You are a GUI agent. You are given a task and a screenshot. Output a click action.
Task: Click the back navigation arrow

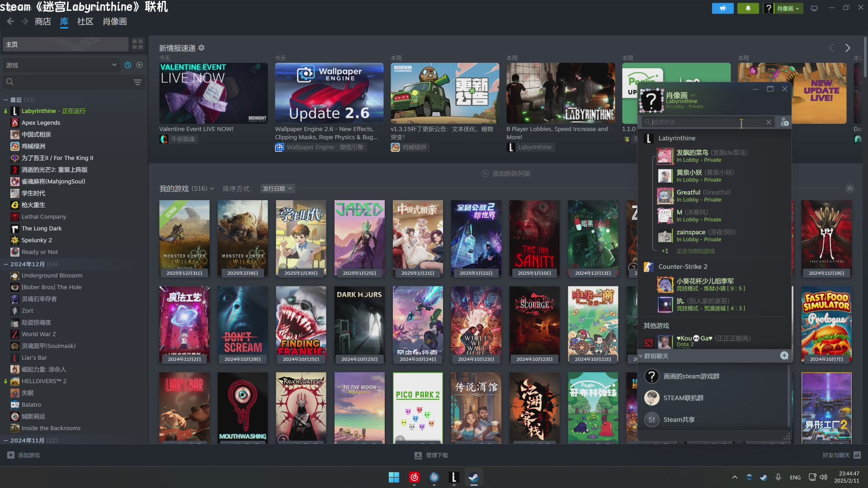(x=10, y=21)
